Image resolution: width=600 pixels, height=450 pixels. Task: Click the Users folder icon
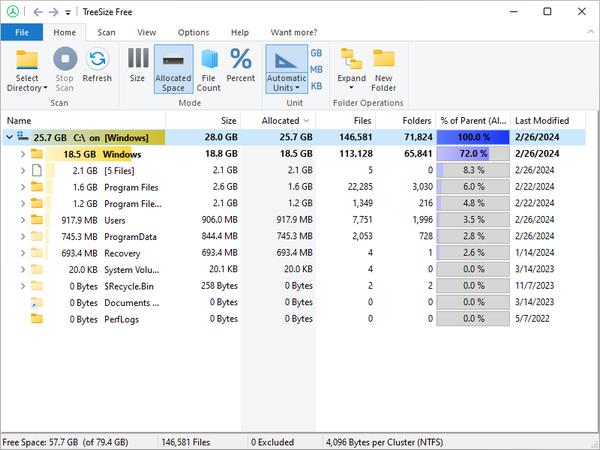pos(37,219)
